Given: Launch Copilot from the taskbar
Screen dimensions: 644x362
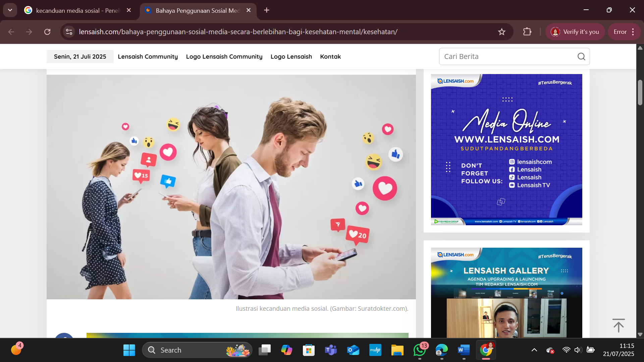Looking at the screenshot, I should point(287,350).
